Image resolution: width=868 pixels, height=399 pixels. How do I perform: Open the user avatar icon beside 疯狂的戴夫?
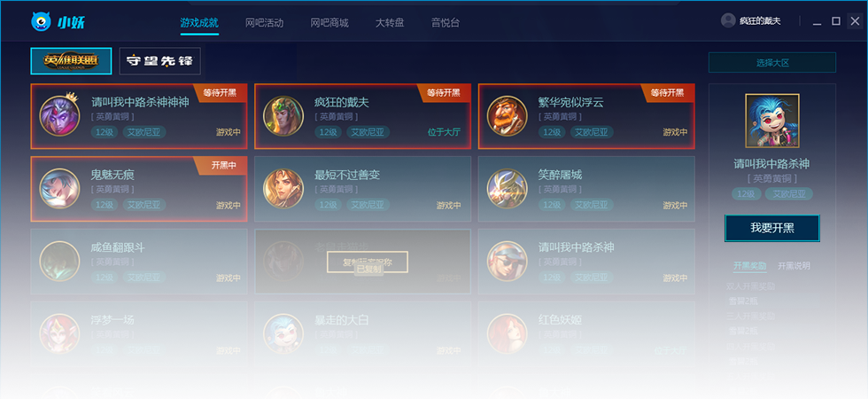(728, 20)
